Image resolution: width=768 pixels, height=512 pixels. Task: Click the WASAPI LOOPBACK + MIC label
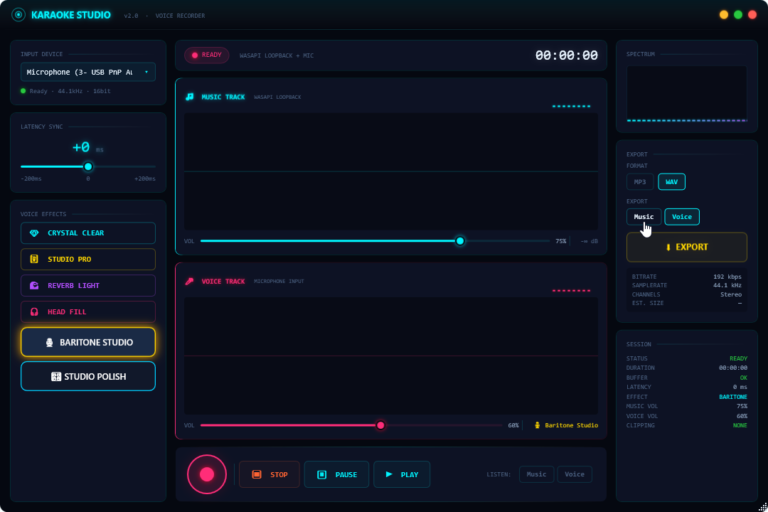pos(276,55)
